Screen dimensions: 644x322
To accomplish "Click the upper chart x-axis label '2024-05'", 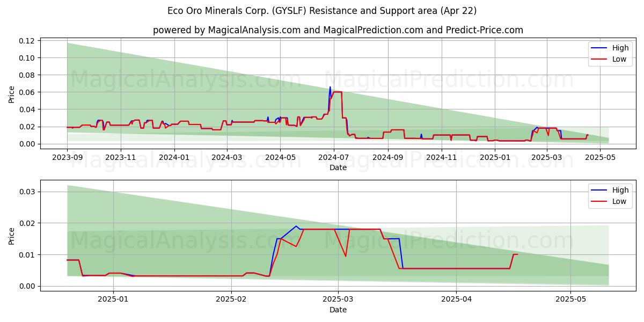I will pos(280,157).
